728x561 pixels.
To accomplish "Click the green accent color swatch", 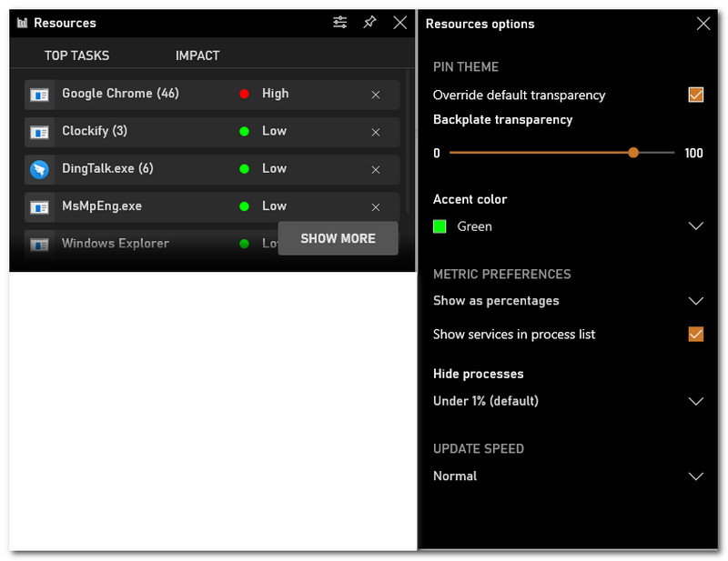I will click(440, 226).
